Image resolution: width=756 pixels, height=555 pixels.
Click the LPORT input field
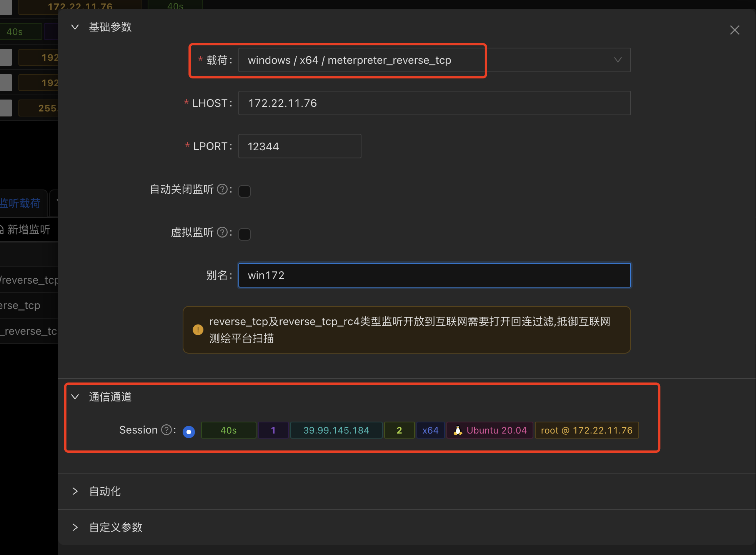[300, 146]
